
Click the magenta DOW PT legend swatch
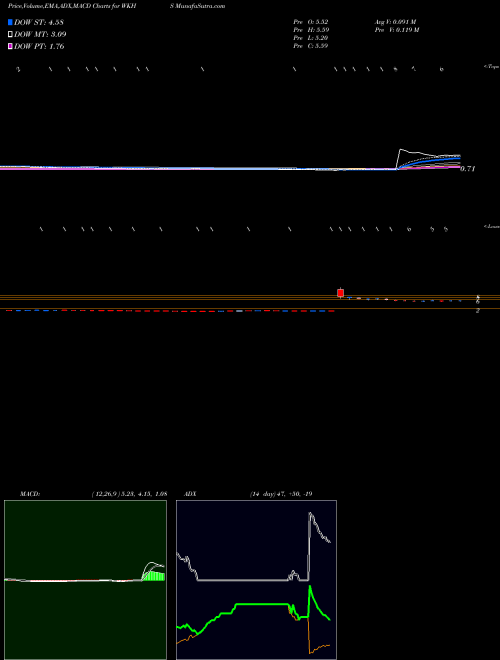tap(10, 46)
